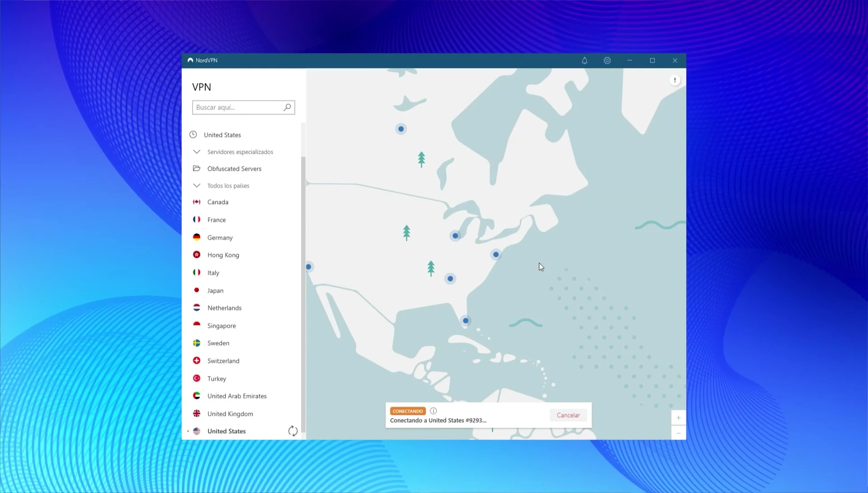Click the connecting spinner beside United States
Image resolution: width=868 pixels, height=493 pixels.
[x=293, y=431]
